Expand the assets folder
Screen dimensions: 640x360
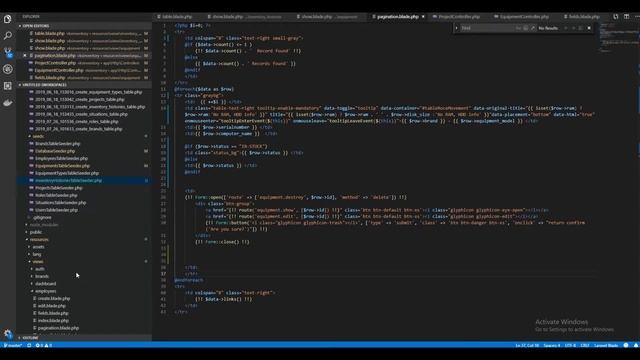click(x=38, y=247)
